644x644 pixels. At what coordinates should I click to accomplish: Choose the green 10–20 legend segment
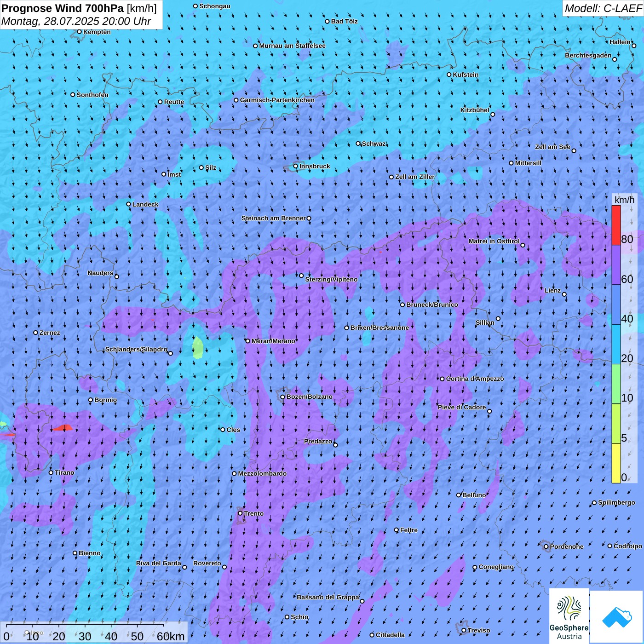point(616,384)
